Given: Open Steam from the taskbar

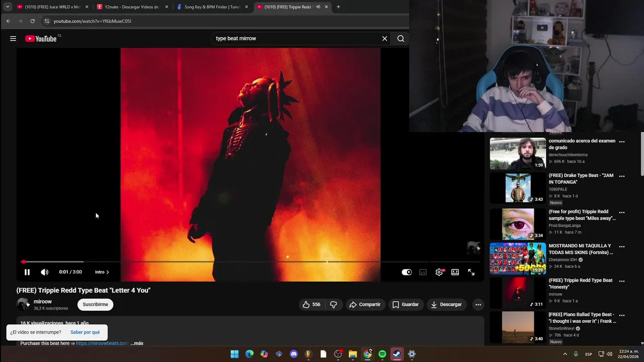Looking at the screenshot, I should point(397,354).
